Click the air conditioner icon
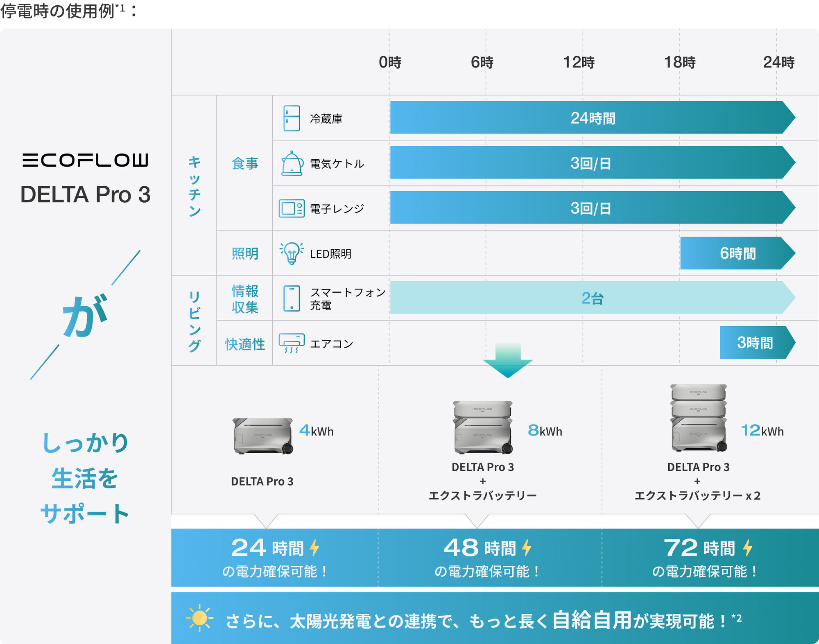Viewport: 819px width, 644px height. 292,343
